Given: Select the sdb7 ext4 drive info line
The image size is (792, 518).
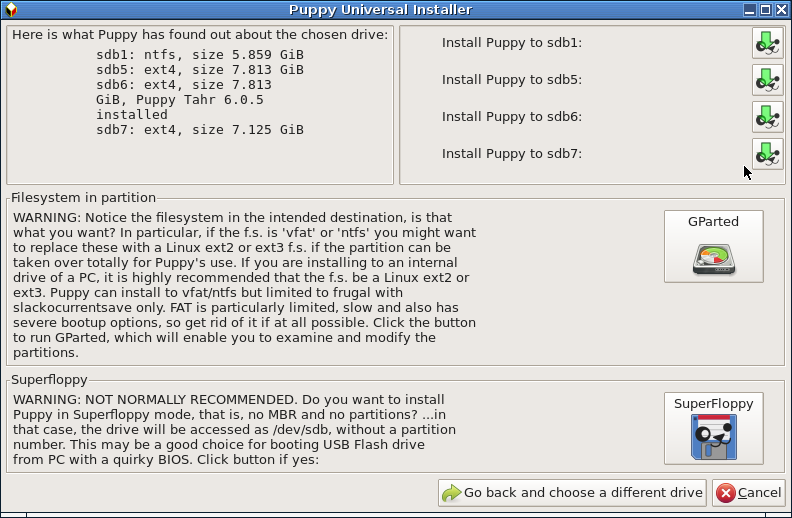Looking at the screenshot, I should click(x=200, y=130).
